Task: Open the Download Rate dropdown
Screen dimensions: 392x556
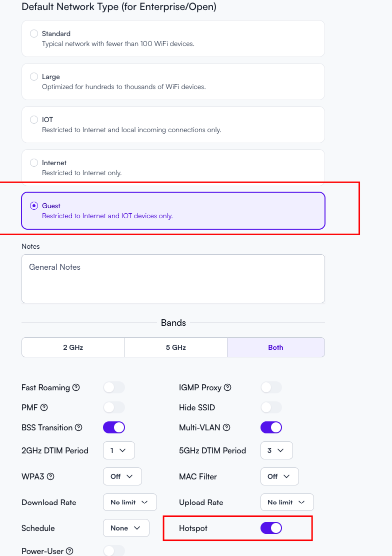Action: pyautogui.click(x=129, y=502)
